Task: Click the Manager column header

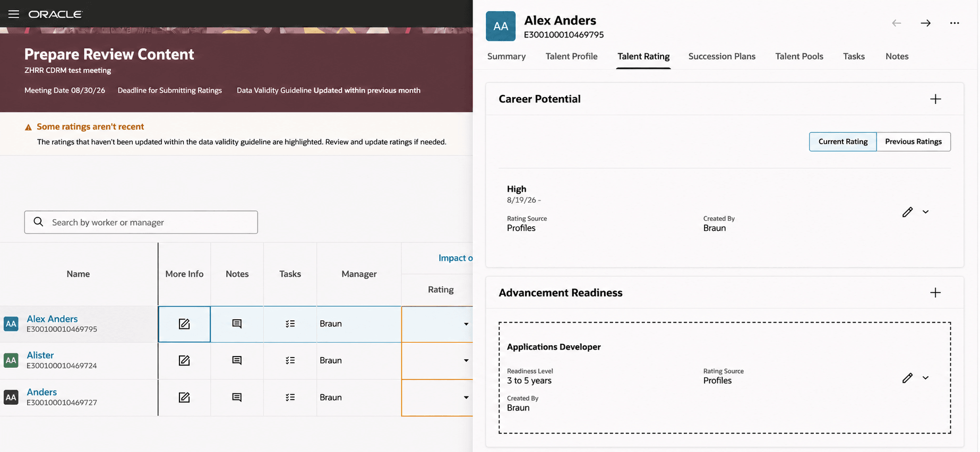Action: tap(359, 274)
